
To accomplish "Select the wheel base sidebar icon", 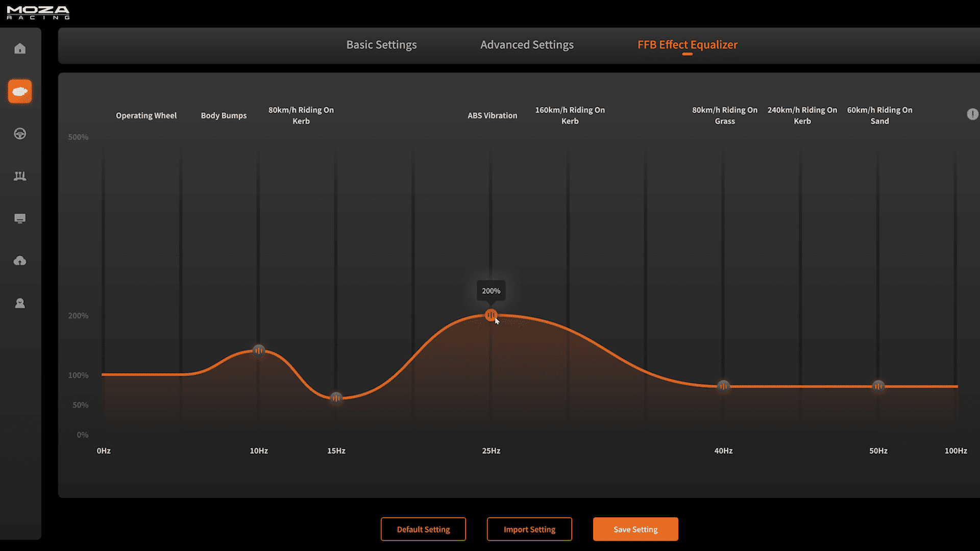I will (x=20, y=91).
